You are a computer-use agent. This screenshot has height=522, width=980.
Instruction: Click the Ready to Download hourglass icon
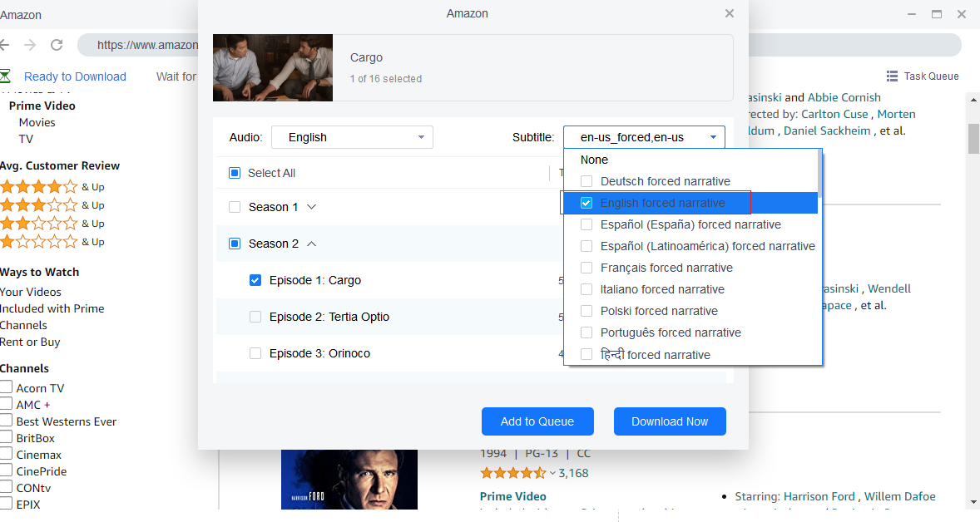[x=5, y=76]
